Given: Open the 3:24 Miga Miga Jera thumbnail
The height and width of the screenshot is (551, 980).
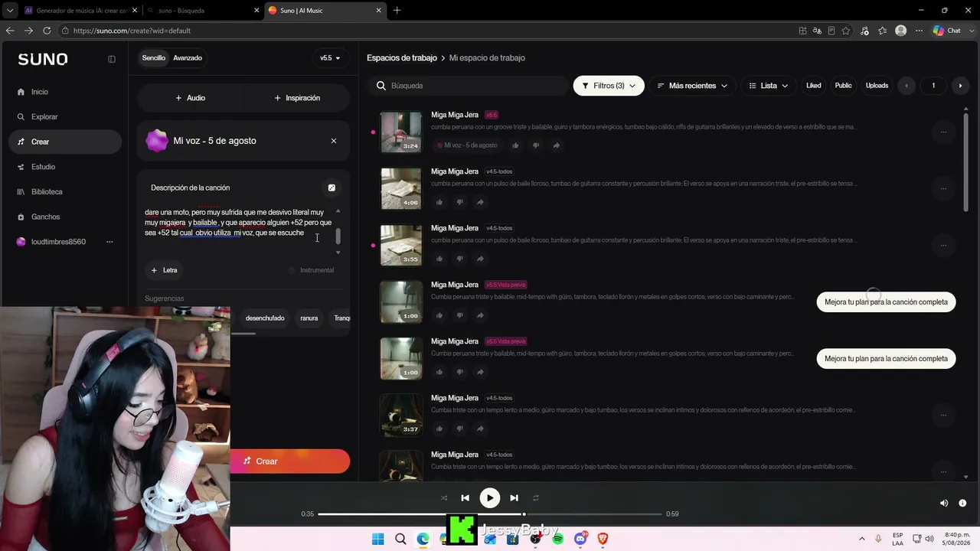Looking at the screenshot, I should (x=401, y=132).
